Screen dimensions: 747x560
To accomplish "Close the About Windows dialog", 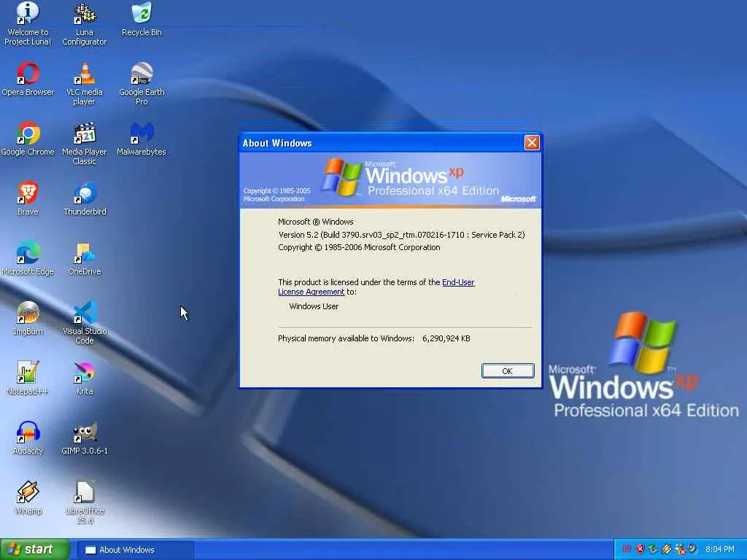I will point(532,142).
